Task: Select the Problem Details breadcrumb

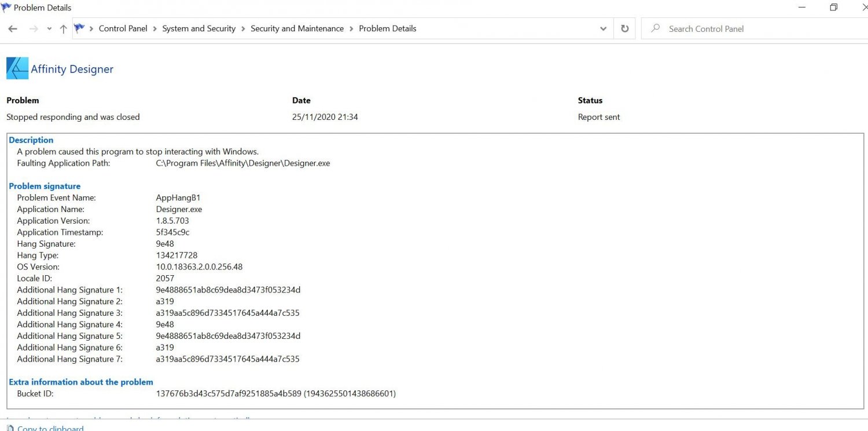Action: pyautogui.click(x=387, y=28)
